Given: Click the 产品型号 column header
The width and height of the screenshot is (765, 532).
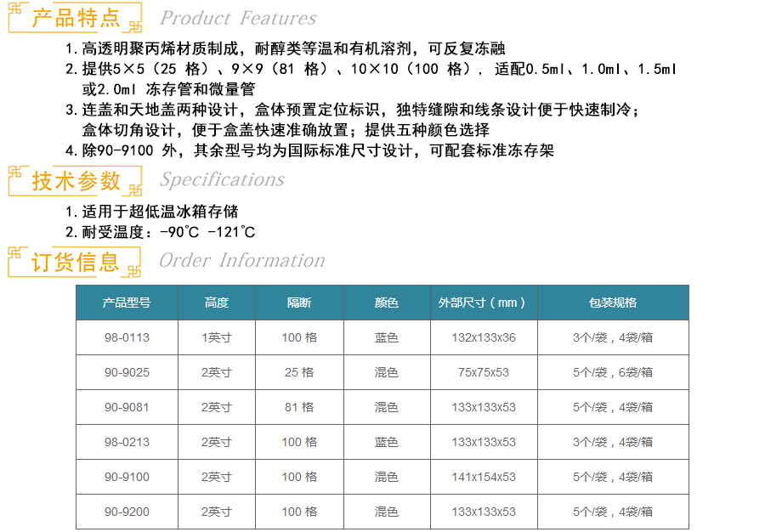Looking at the screenshot, I should tap(127, 303).
